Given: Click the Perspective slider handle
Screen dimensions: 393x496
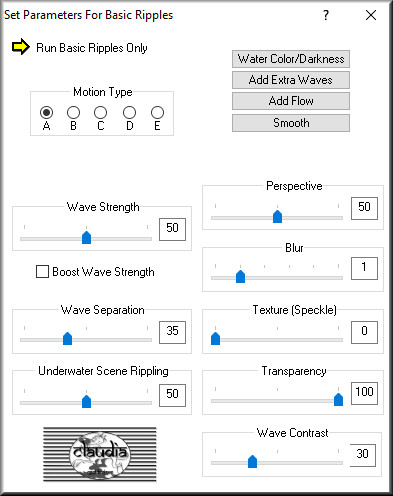Looking at the screenshot, I should click(x=277, y=216).
